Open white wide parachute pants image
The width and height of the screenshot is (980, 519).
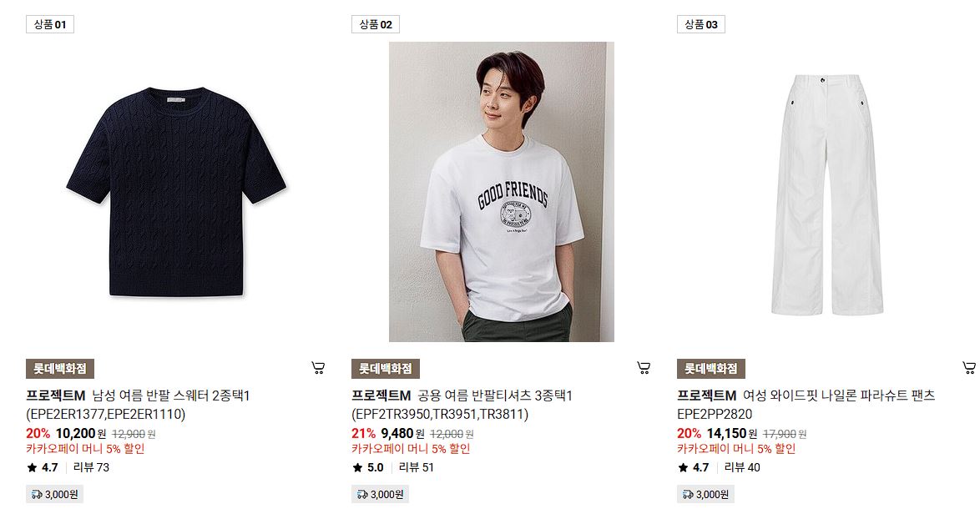pyautogui.click(x=827, y=192)
